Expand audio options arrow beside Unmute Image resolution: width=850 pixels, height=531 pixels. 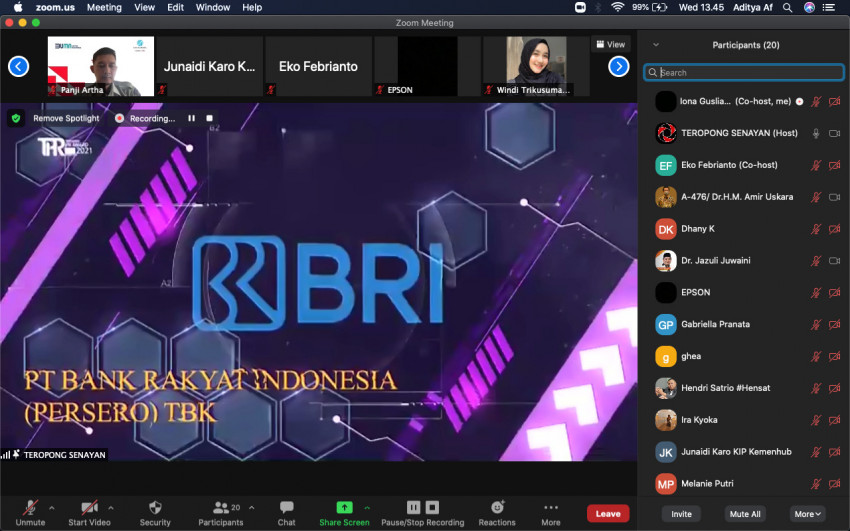51,508
